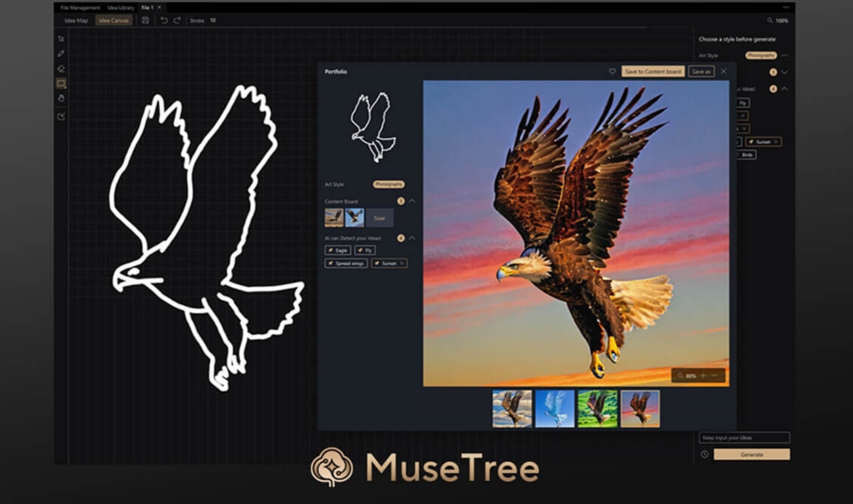Click the 80% zoom control on image
The width and height of the screenshot is (853, 504).
tap(689, 375)
